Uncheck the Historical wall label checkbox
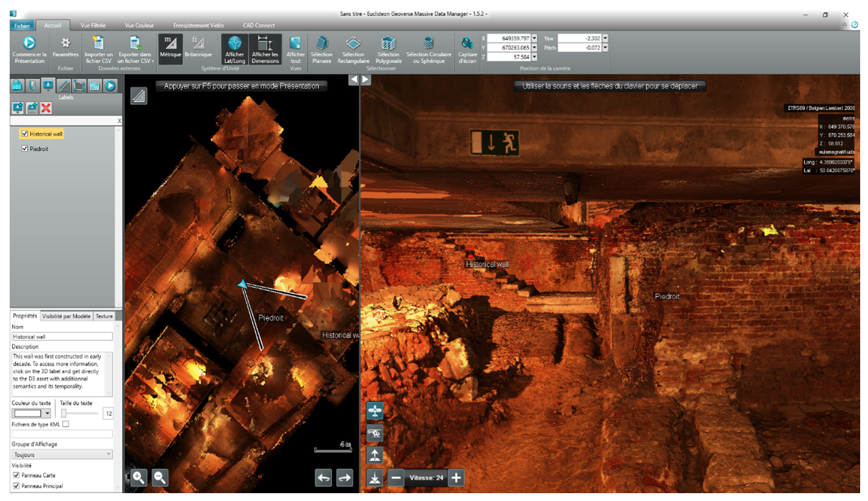The image size is (868, 501). (25, 134)
